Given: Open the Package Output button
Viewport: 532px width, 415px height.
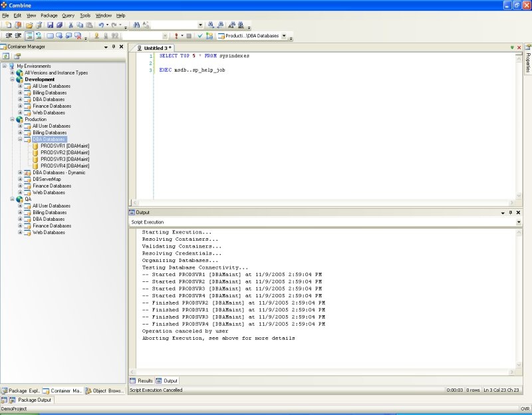Looking at the screenshot, I should pyautogui.click(x=30, y=400).
